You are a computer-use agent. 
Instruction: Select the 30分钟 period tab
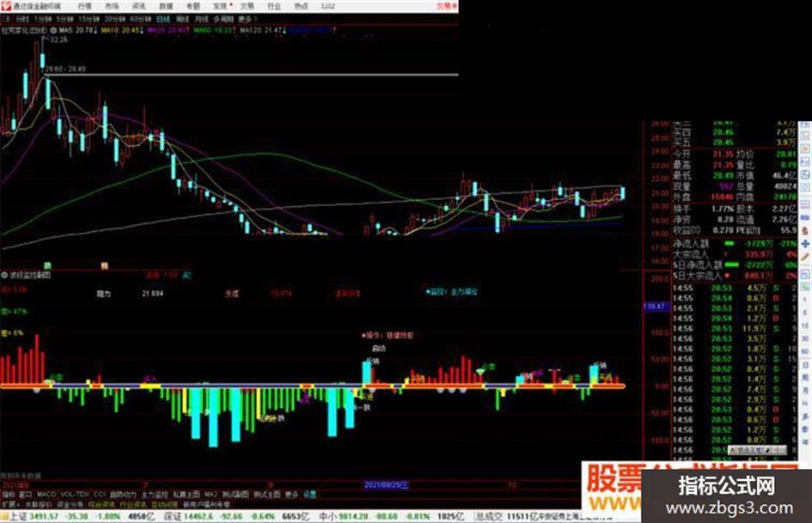point(115,19)
